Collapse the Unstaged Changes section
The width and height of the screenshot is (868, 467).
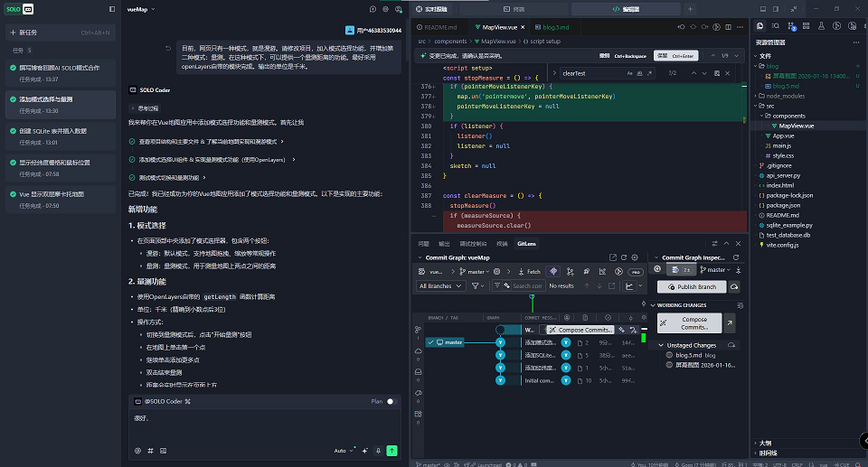point(661,345)
